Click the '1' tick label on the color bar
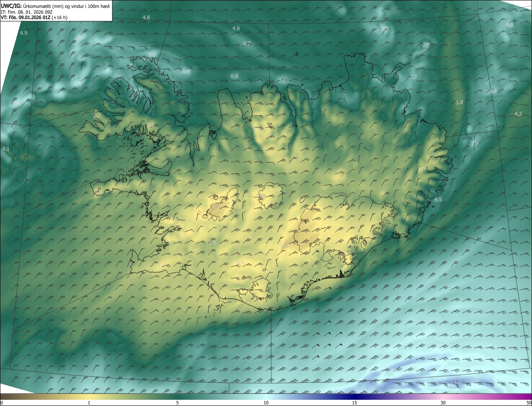 [x=89, y=403]
